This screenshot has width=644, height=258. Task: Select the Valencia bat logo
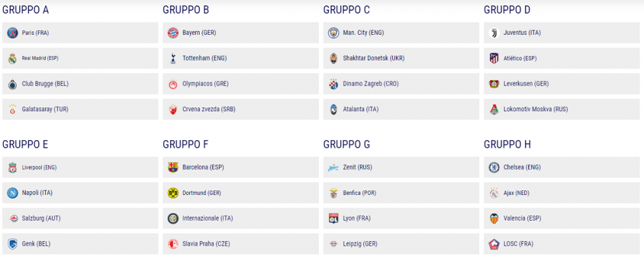[x=494, y=218]
